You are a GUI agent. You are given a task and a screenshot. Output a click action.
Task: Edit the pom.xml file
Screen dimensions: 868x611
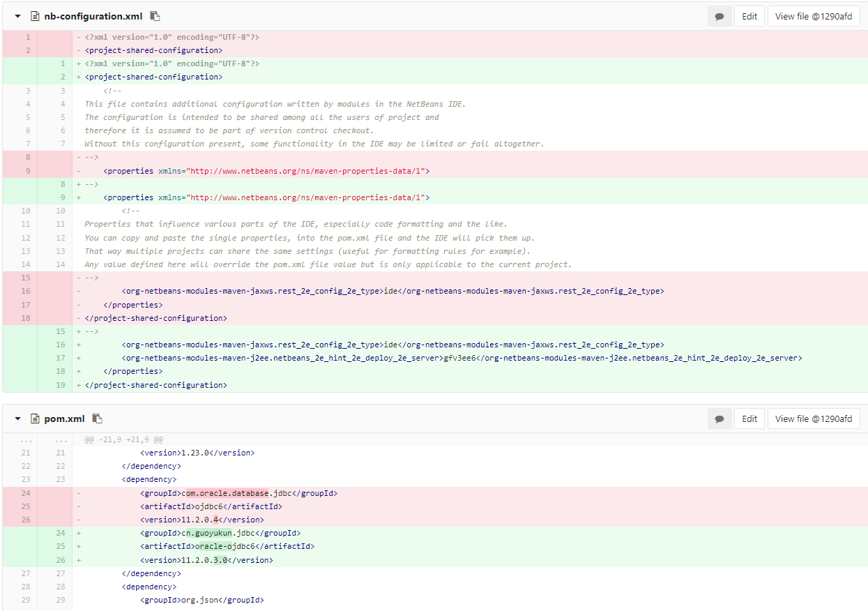[749, 418]
